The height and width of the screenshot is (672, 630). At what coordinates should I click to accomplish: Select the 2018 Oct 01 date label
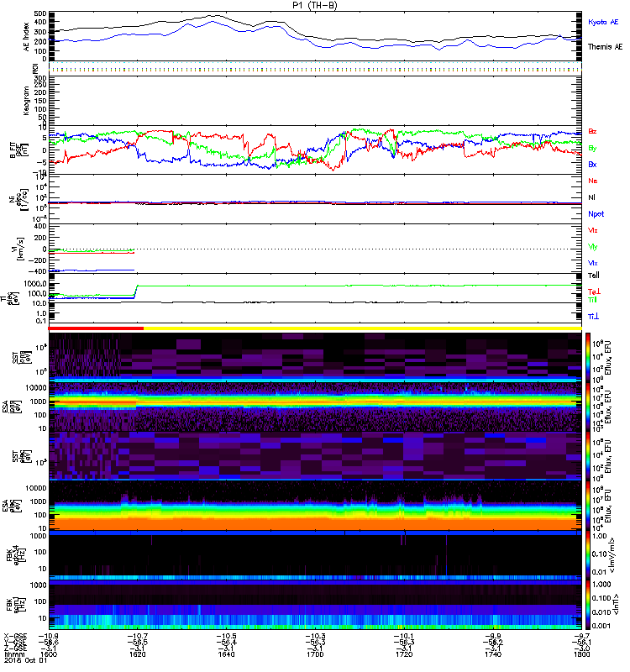pyautogui.click(x=26, y=660)
